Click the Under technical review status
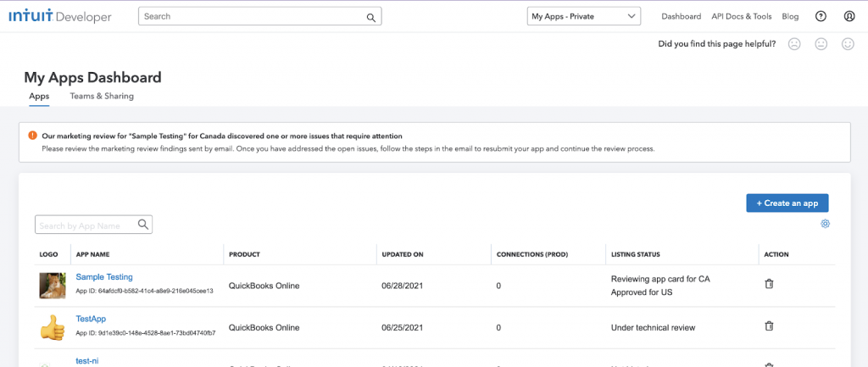This screenshot has height=367, width=868. (x=654, y=328)
